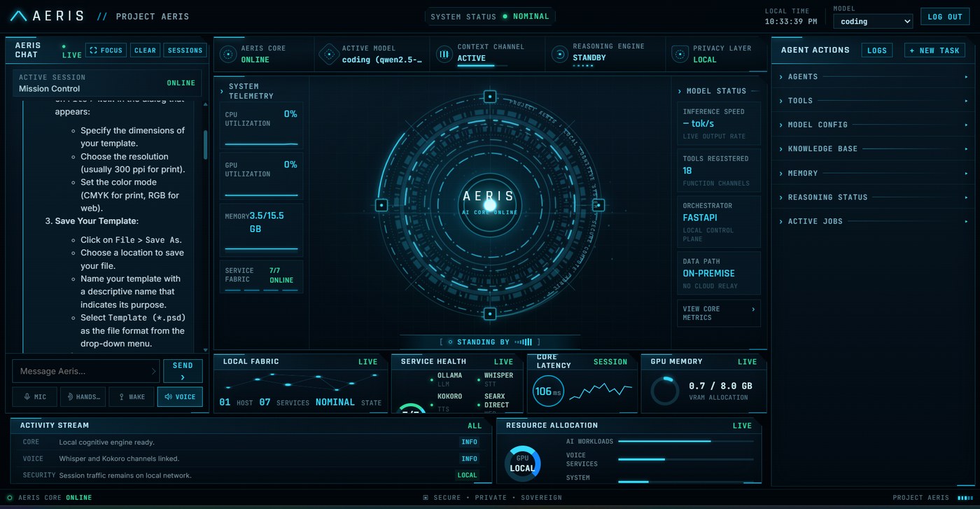Click the AI Workloads allocation bar
This screenshot has width=980, height=509.
686,441
